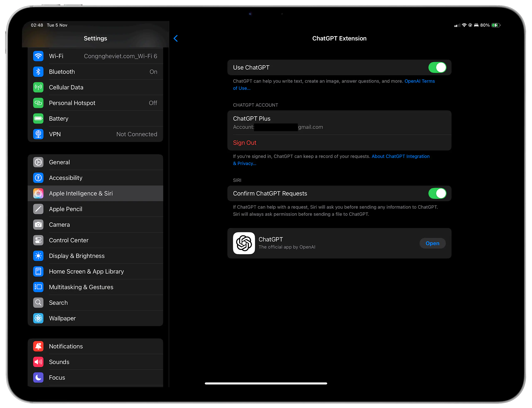Select the Wallpaper label
532x408 pixels.
62,318
